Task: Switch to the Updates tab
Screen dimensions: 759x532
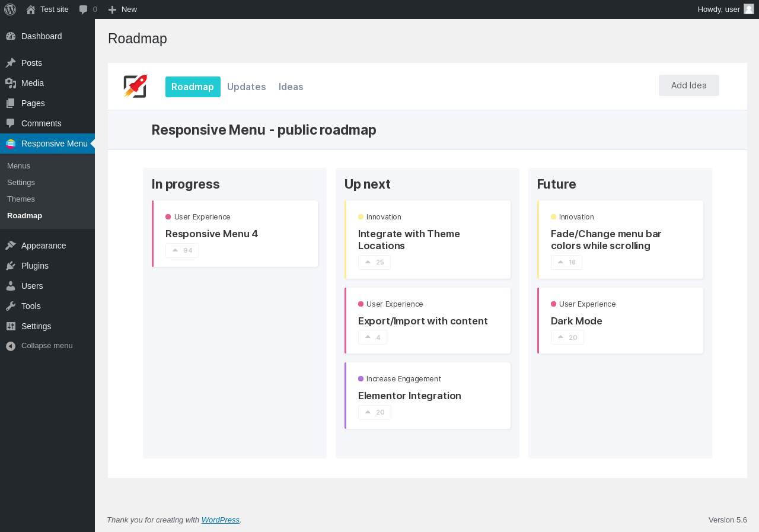Action: pyautogui.click(x=247, y=87)
